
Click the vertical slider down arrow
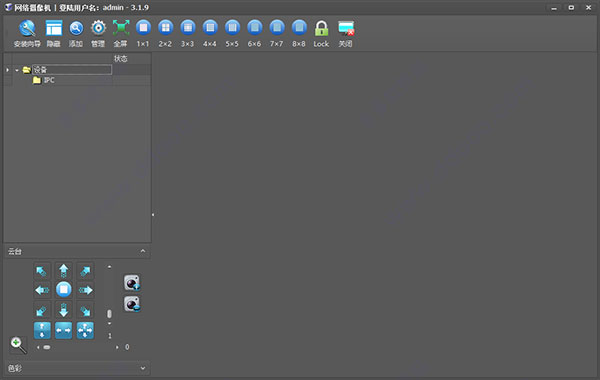109,324
